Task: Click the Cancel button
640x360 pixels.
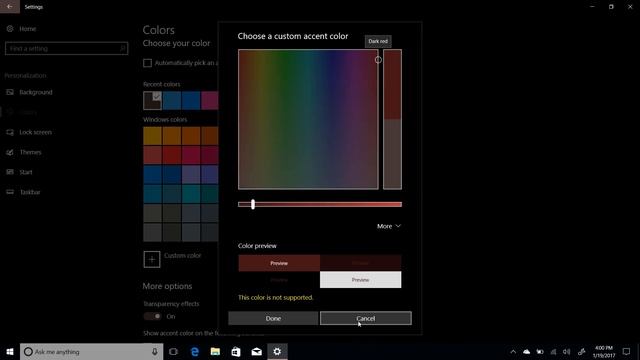Action: (366, 318)
